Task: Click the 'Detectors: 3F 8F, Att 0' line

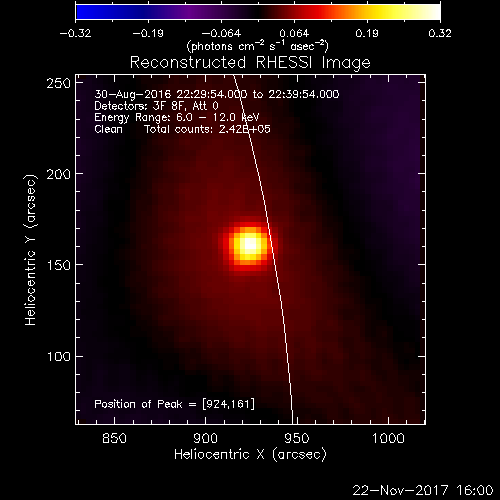Action: (x=156, y=106)
